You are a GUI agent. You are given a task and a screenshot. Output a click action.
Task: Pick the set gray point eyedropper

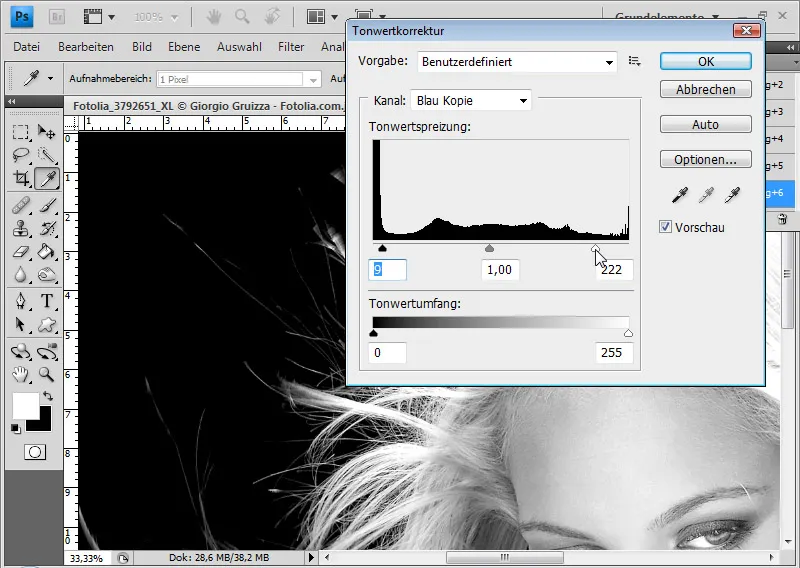(706, 194)
